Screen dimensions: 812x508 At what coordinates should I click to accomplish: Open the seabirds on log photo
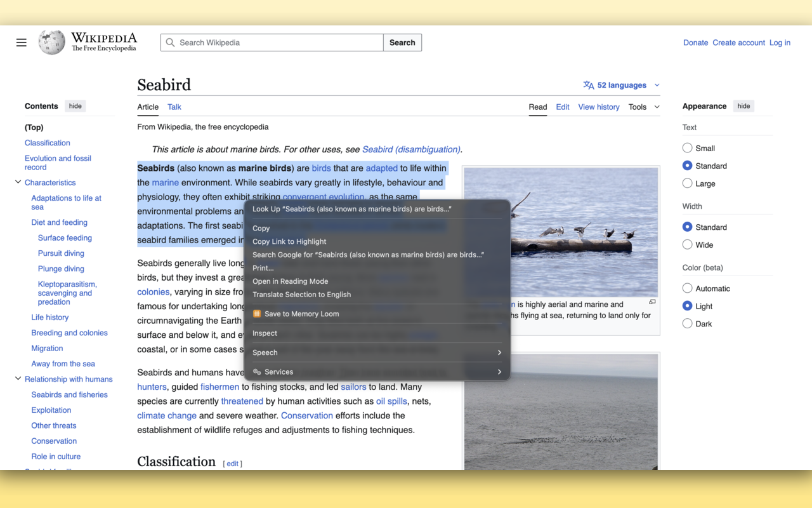pos(561,232)
